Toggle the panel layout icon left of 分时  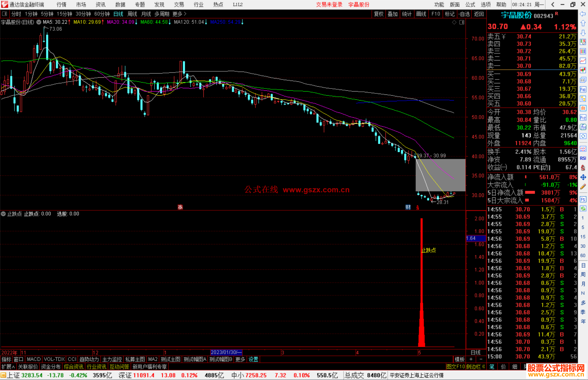4,14
